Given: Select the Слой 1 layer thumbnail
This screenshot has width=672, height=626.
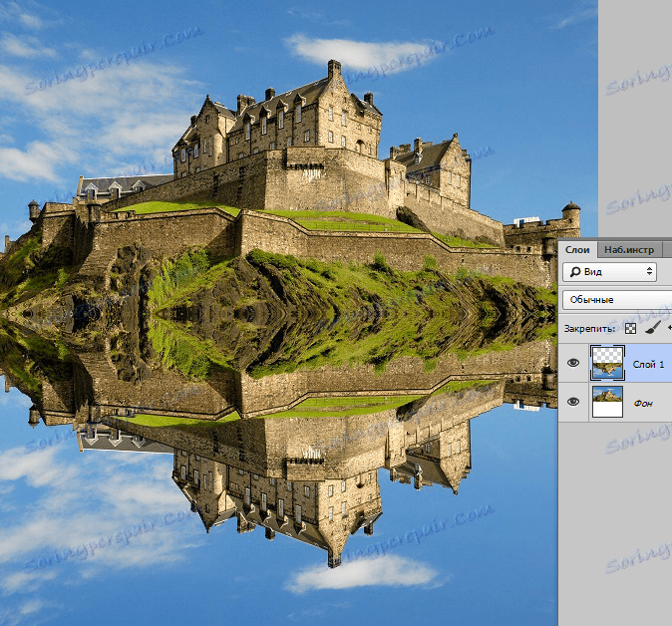Looking at the screenshot, I should [607, 363].
